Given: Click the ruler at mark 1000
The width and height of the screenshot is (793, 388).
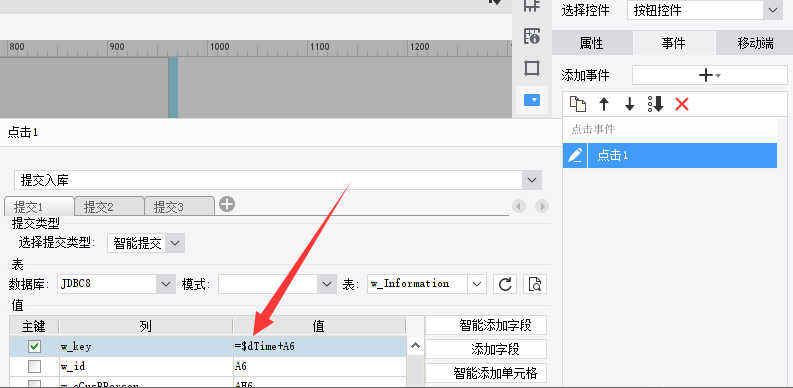Looking at the screenshot, I should 219,47.
